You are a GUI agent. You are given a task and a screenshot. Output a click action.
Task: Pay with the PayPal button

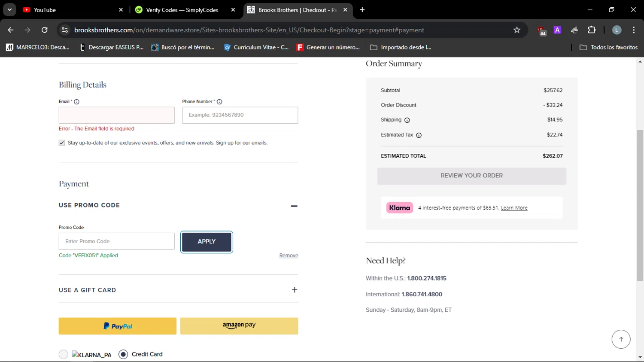coord(118,326)
